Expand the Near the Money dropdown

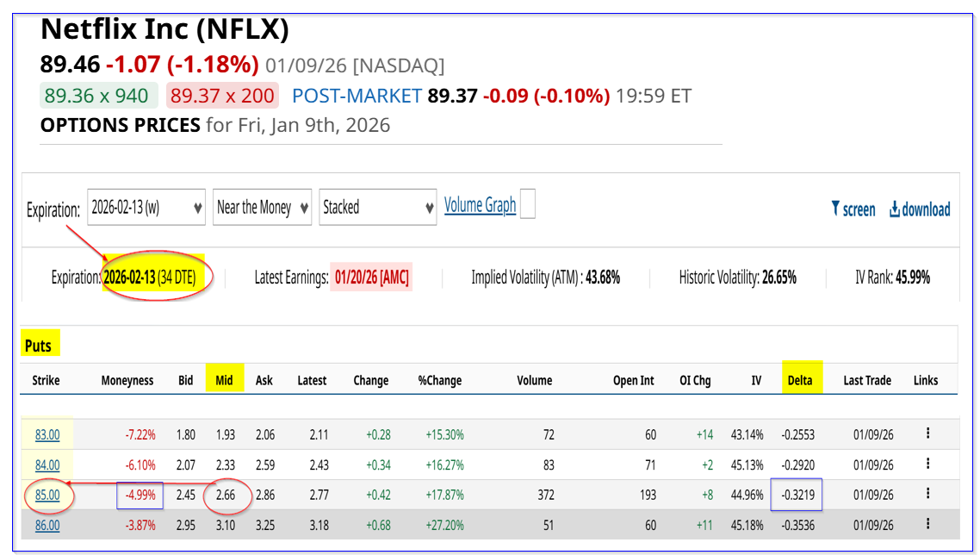(261, 208)
